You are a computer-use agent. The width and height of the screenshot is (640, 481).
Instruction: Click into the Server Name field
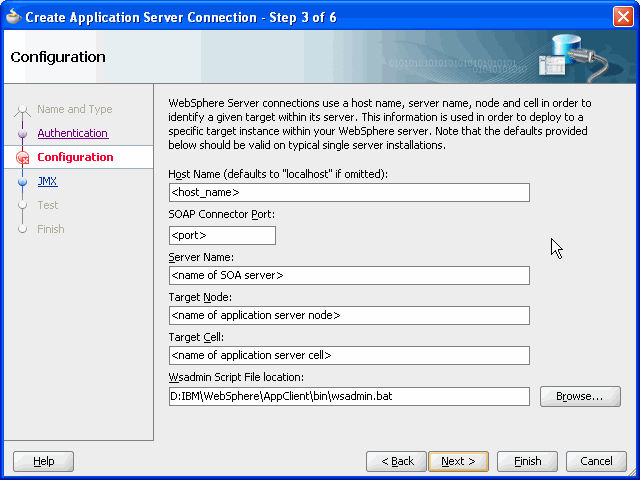click(x=349, y=276)
